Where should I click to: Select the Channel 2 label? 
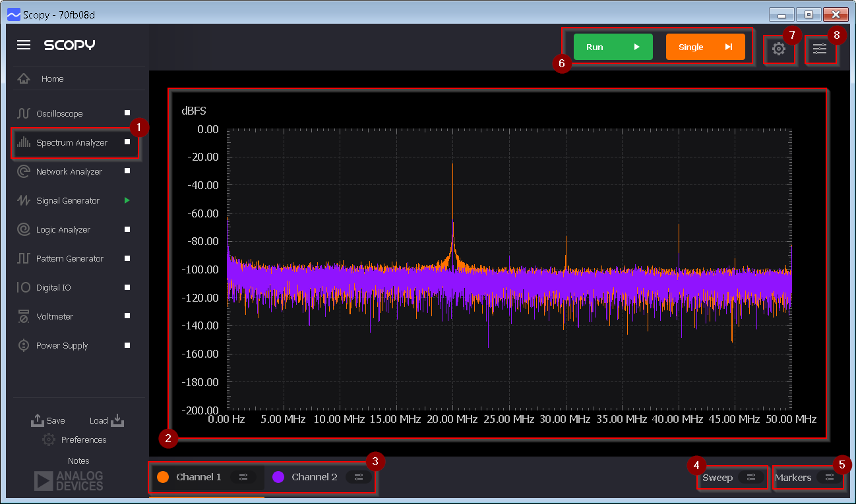(x=315, y=477)
